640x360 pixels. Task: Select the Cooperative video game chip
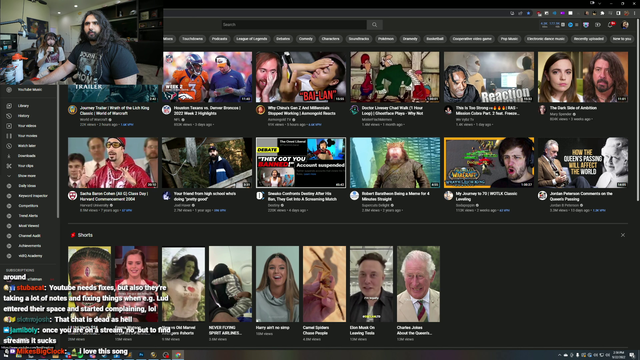pos(472,39)
